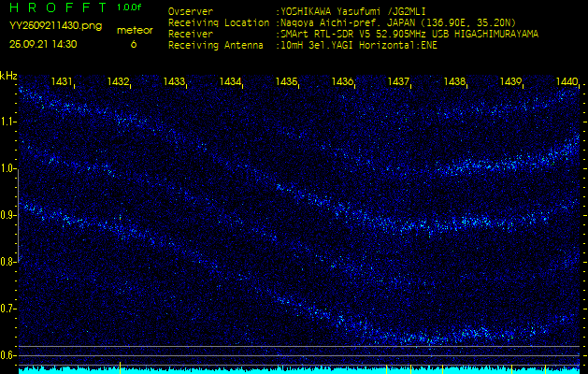Click the 1.1 kHz frequency label
This screenshot has height=374, width=588.
coord(8,122)
